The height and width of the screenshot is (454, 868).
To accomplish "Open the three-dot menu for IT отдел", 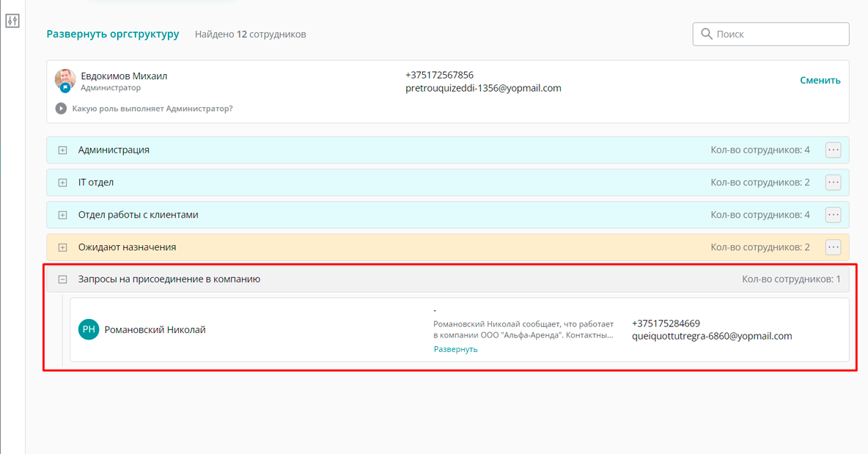I will [x=833, y=182].
